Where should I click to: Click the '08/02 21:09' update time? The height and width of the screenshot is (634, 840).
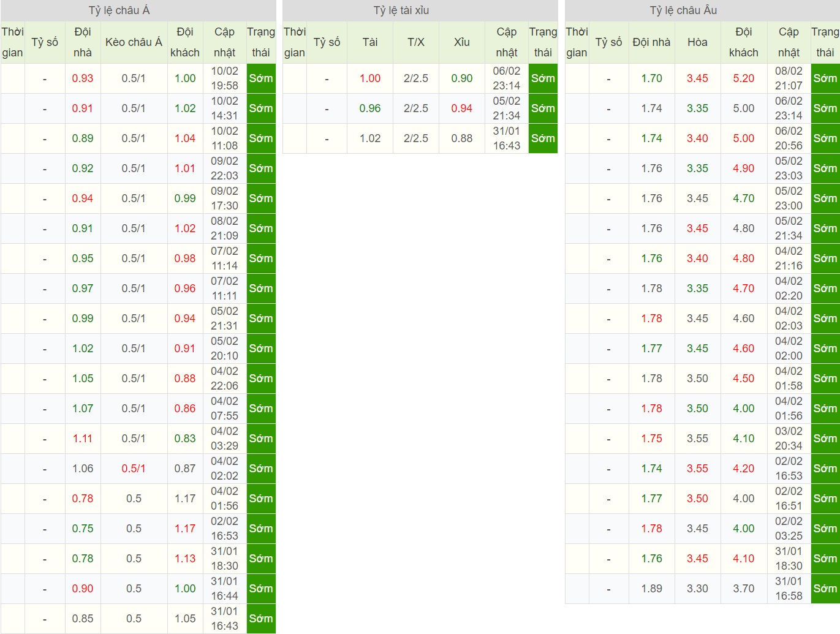click(224, 228)
